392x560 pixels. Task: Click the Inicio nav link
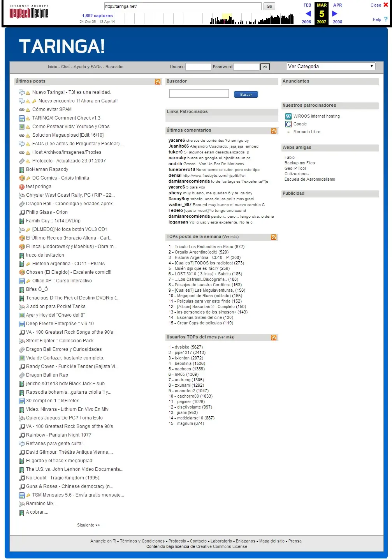53,67
